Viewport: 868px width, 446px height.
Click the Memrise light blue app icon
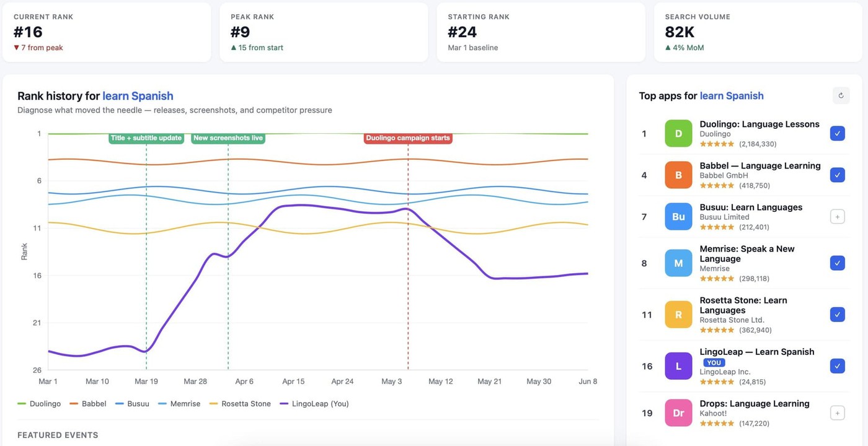[x=678, y=263]
